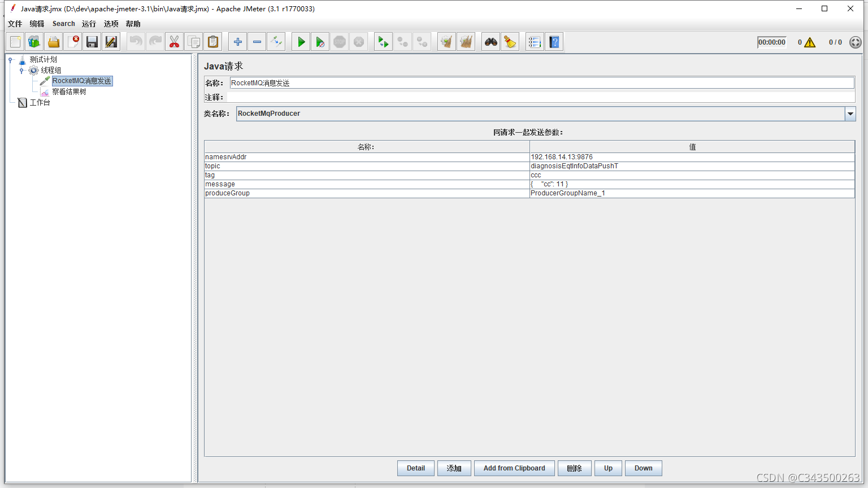Click the Shutdown test icon

[359, 42]
